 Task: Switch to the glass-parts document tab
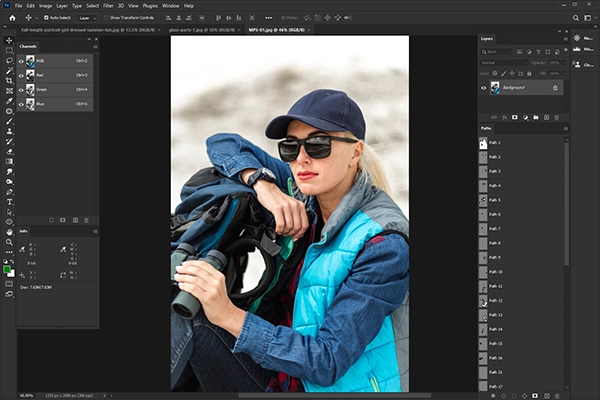[202, 30]
